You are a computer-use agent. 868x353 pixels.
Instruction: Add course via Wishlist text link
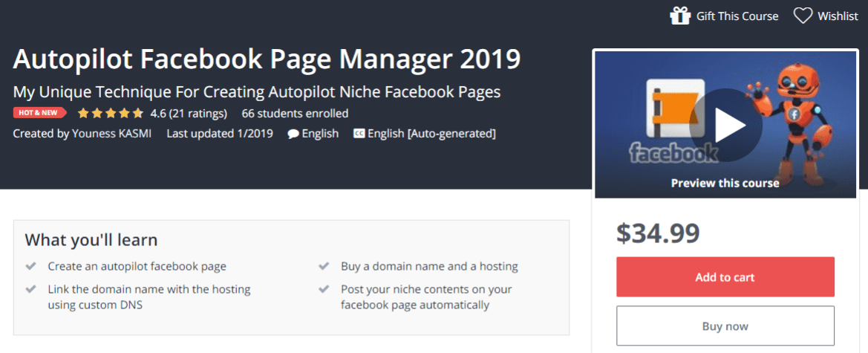(838, 16)
